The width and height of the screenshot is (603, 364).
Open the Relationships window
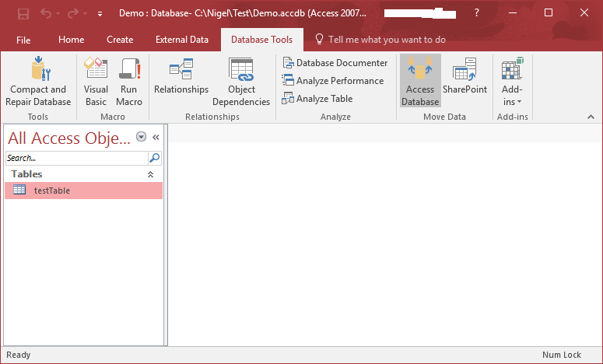click(x=181, y=76)
